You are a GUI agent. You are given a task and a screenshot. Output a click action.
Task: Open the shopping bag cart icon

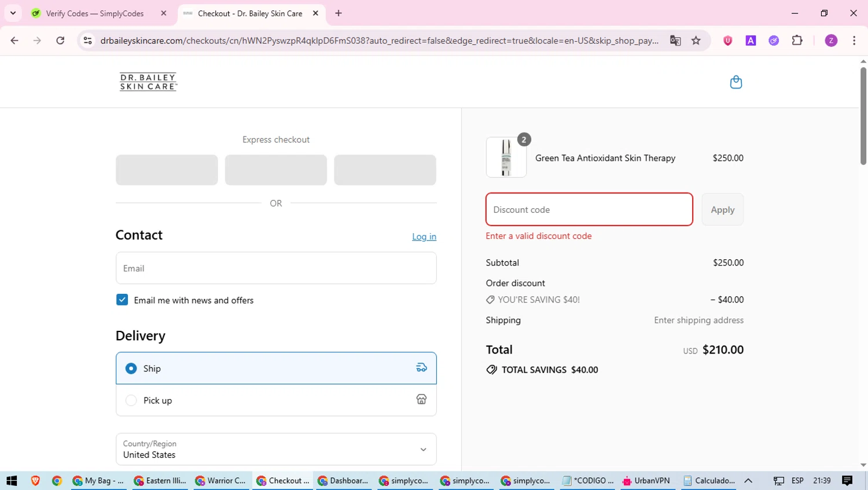point(735,82)
